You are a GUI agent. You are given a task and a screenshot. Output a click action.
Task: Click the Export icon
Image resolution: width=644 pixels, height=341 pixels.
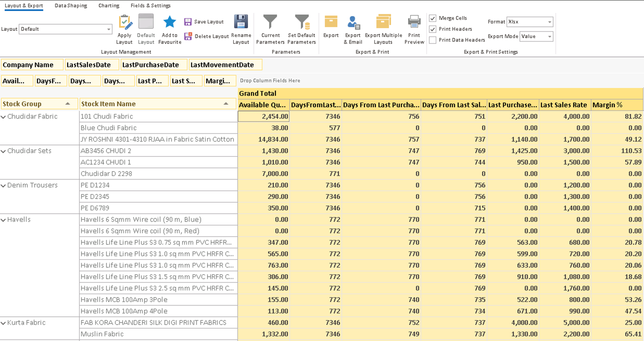pyautogui.click(x=331, y=22)
